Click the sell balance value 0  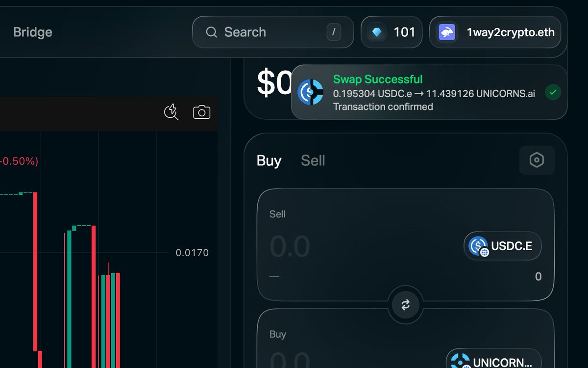(538, 276)
